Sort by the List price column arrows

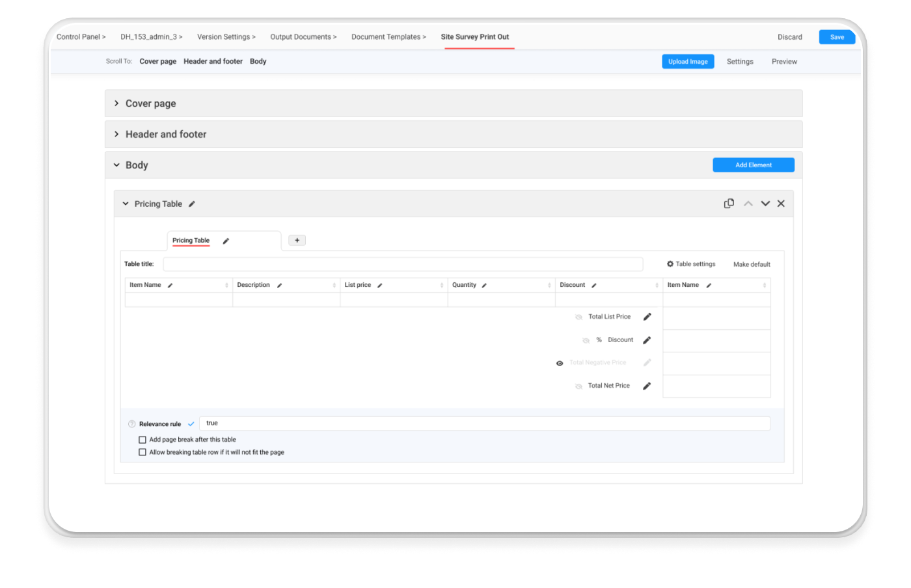(442, 286)
